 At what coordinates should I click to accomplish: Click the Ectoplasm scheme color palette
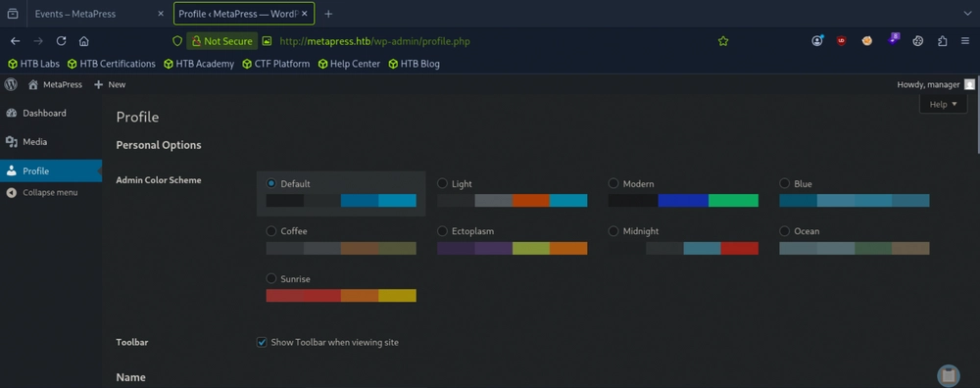point(513,248)
